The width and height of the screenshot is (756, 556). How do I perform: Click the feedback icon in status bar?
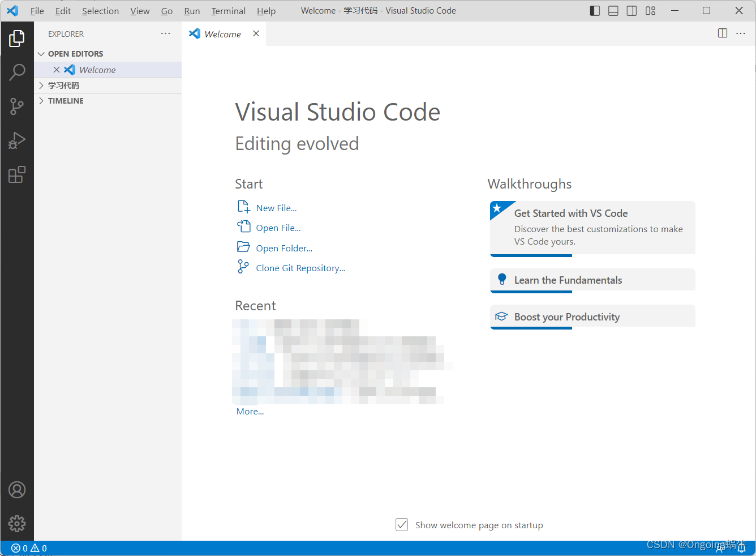pos(721,548)
